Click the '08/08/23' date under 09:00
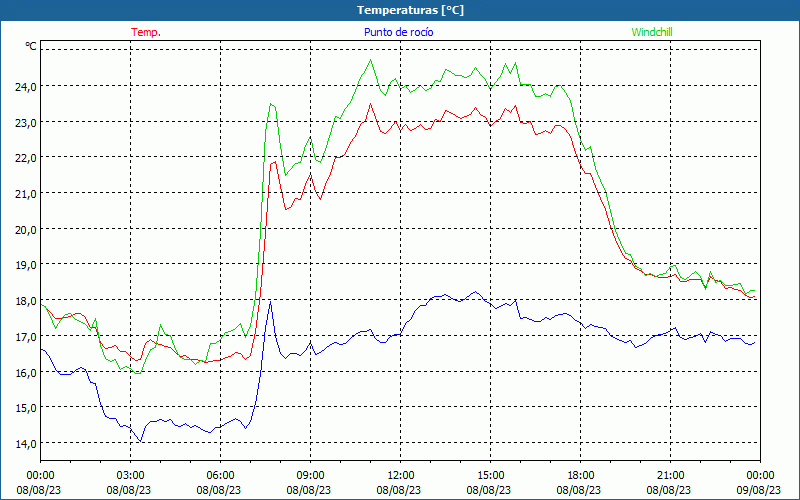The image size is (800, 500). (309, 490)
